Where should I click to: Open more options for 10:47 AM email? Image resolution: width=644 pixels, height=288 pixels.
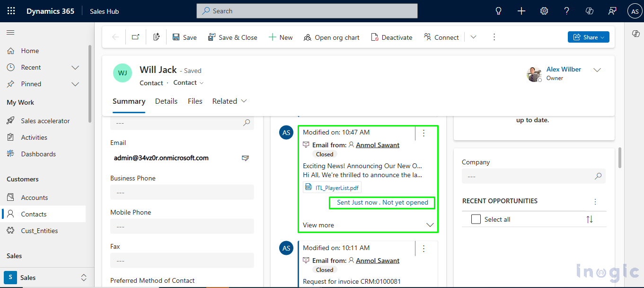423,133
